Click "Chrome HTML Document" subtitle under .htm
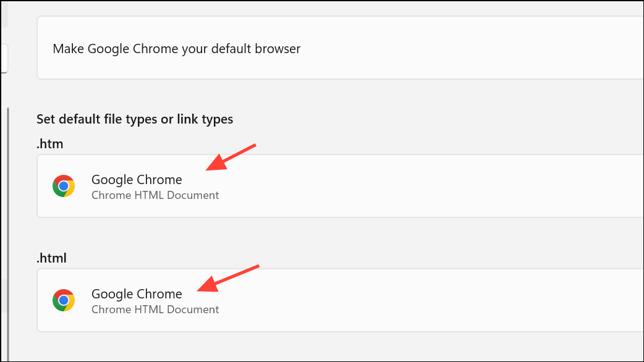The image size is (644, 362). [155, 195]
